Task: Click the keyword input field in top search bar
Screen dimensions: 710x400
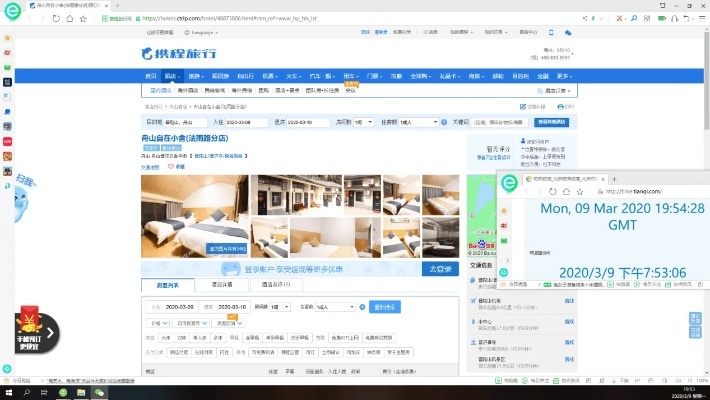Action: click(500, 122)
